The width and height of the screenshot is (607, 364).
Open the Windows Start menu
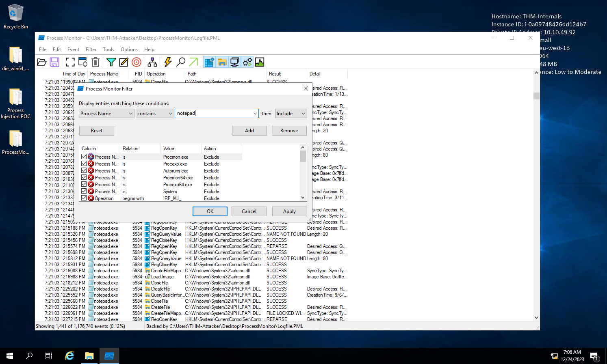pos(10,356)
